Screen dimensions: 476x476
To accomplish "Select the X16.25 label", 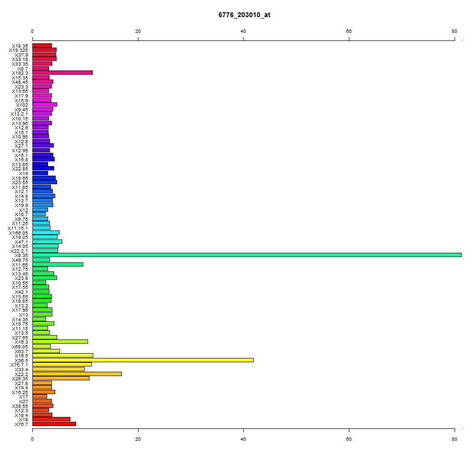I will pyautogui.click(x=20, y=393).
